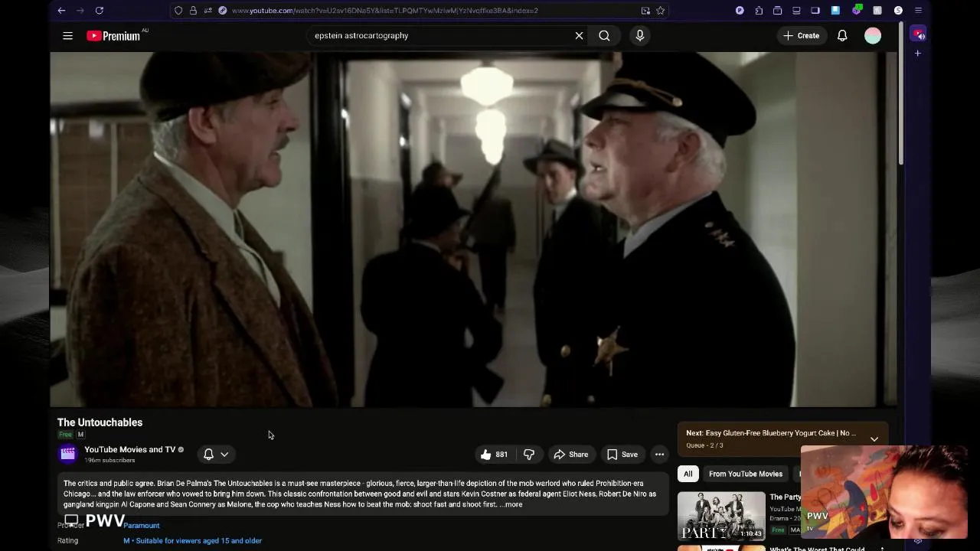Viewport: 980px width, 551px height.
Task: Click the Create button
Action: coord(801,36)
